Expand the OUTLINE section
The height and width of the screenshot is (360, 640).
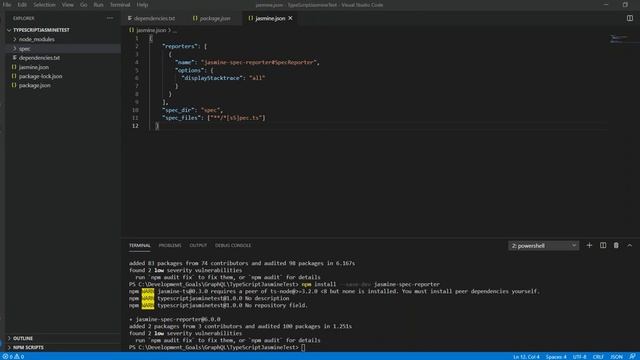23,338
